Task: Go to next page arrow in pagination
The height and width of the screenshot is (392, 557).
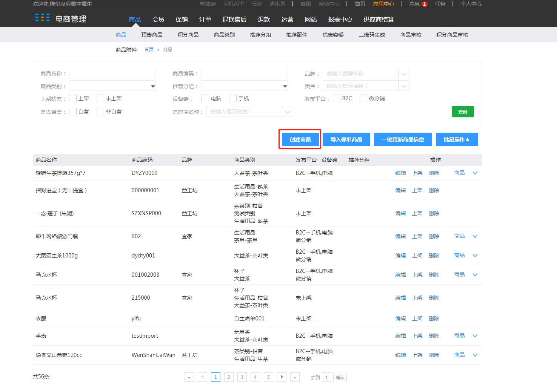Action: 282,377
